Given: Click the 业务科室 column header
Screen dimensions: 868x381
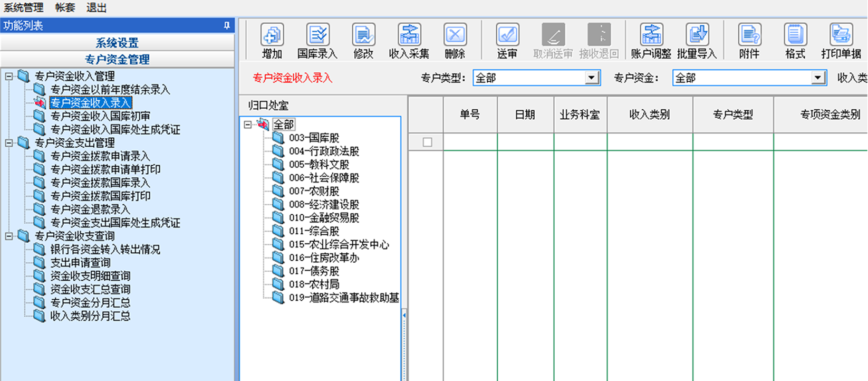Looking at the screenshot, I should (x=580, y=115).
